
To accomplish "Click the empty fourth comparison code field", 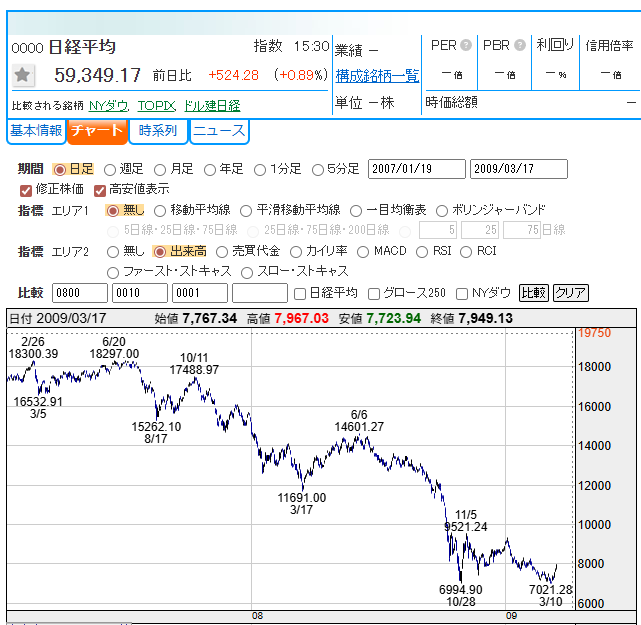I will pos(260,293).
